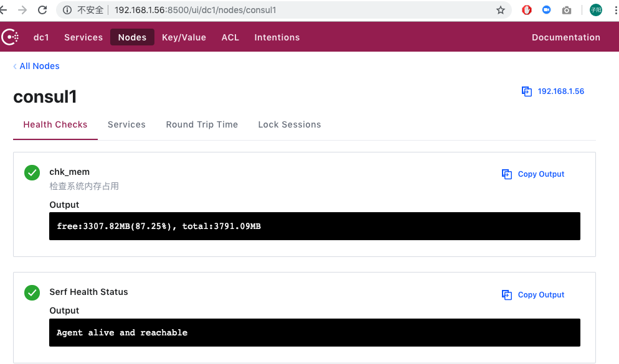Open ACL page in navigation bar
This screenshot has width=619, height=364.
230,37
